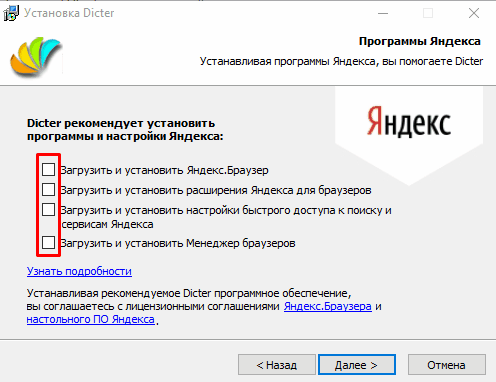Viewport: 496px width, 382px height.
Task: Click the Dicter colorful logo
Action: pyautogui.click(x=36, y=57)
